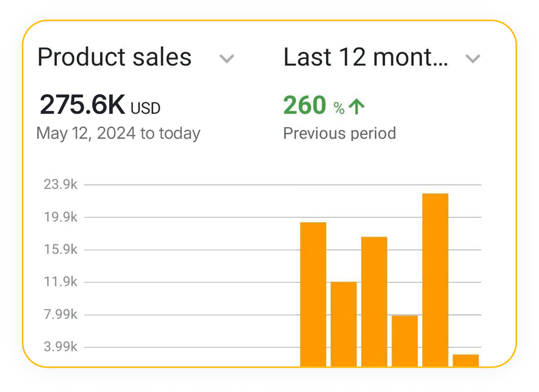Click the 23.9k axis label
This screenshot has height=392, width=539.
(61, 184)
